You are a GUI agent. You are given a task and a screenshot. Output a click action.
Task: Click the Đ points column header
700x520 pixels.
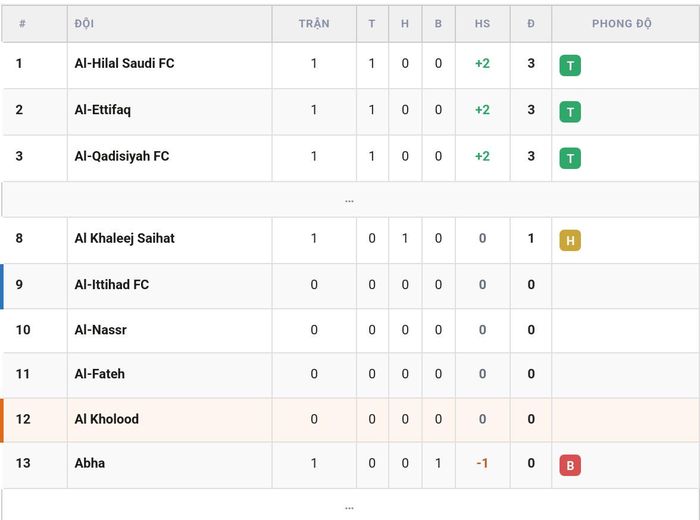click(531, 24)
